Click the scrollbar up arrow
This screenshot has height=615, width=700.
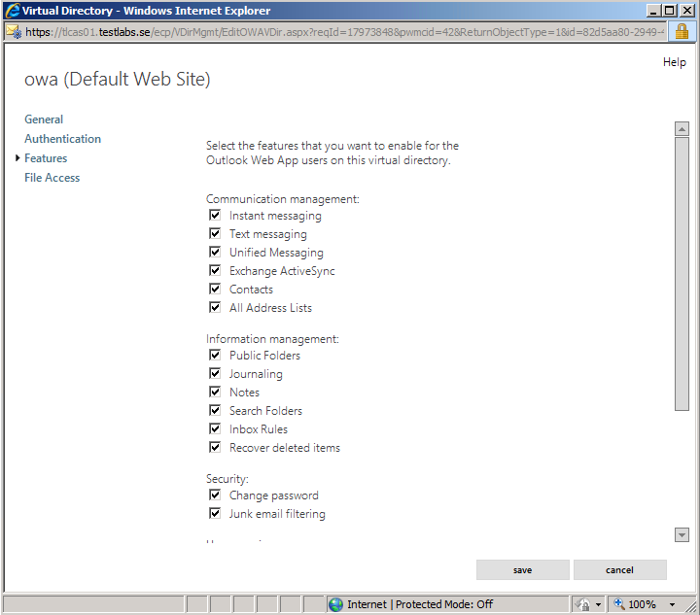(682, 129)
